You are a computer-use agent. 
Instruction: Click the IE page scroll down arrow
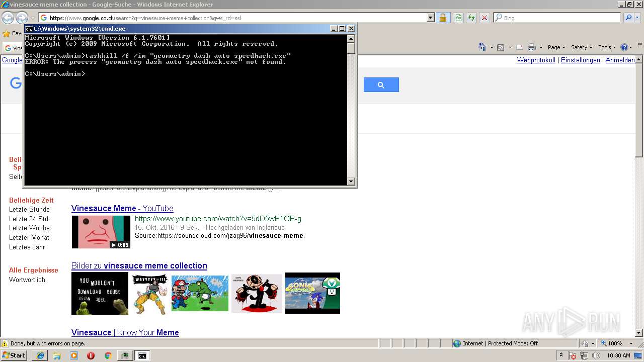639,332
